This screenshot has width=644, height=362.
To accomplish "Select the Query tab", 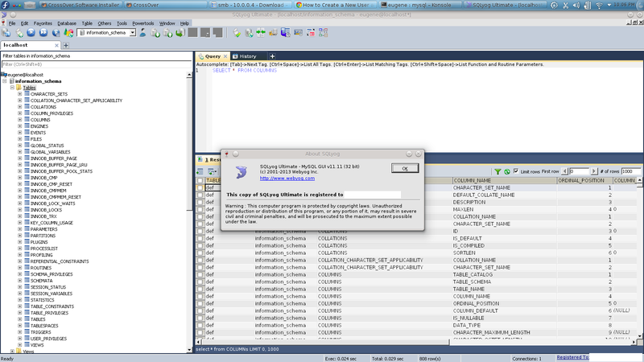I will click(213, 56).
